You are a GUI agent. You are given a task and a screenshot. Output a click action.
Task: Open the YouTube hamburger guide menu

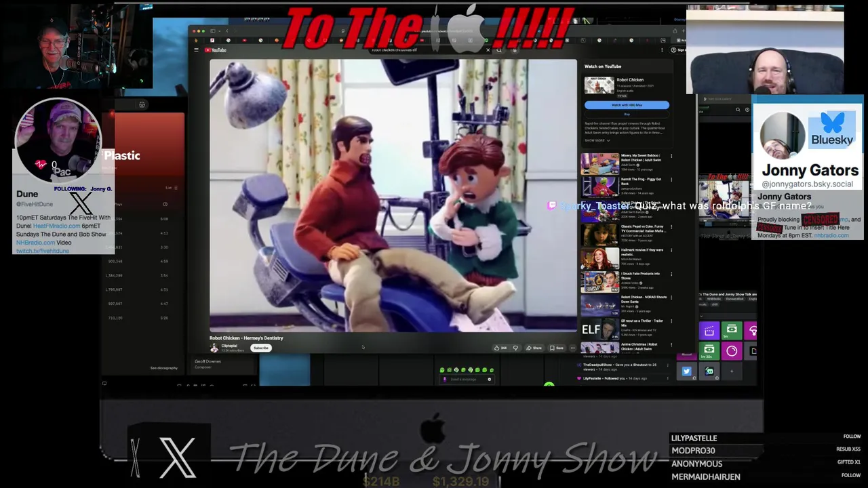click(196, 50)
